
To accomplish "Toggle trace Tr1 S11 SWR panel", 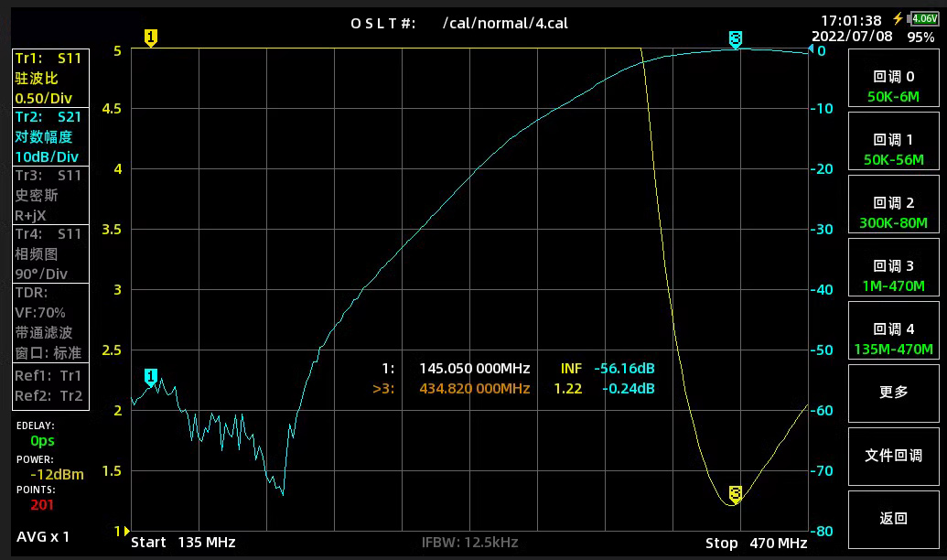I will point(50,78).
